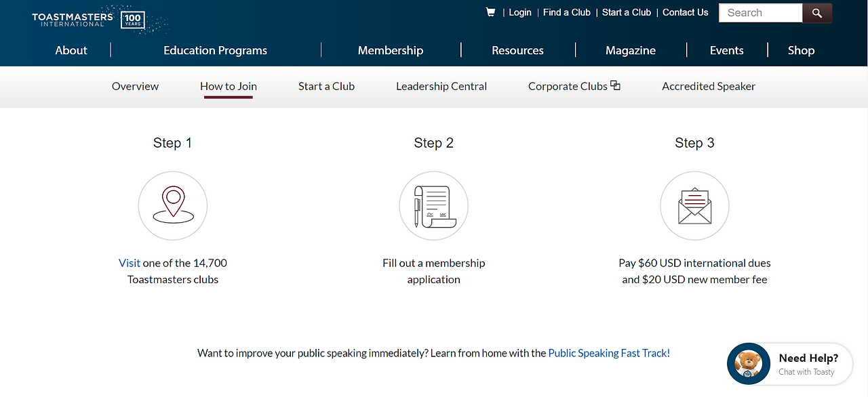This screenshot has height=397, width=868.
Task: Open the About menu
Action: [71, 50]
